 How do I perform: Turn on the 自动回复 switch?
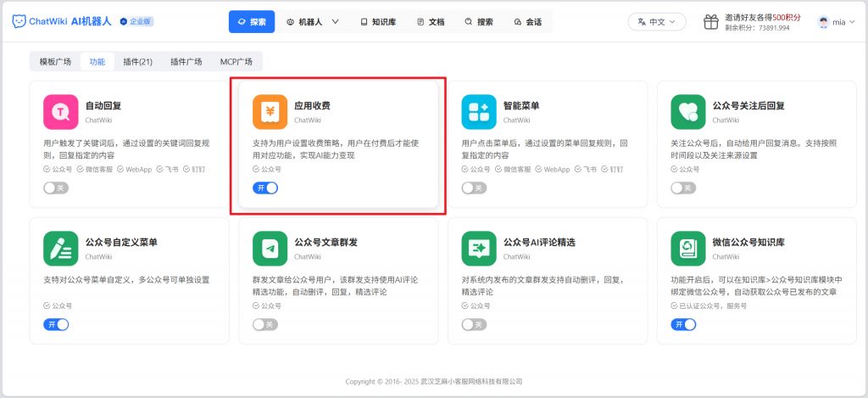(56, 188)
